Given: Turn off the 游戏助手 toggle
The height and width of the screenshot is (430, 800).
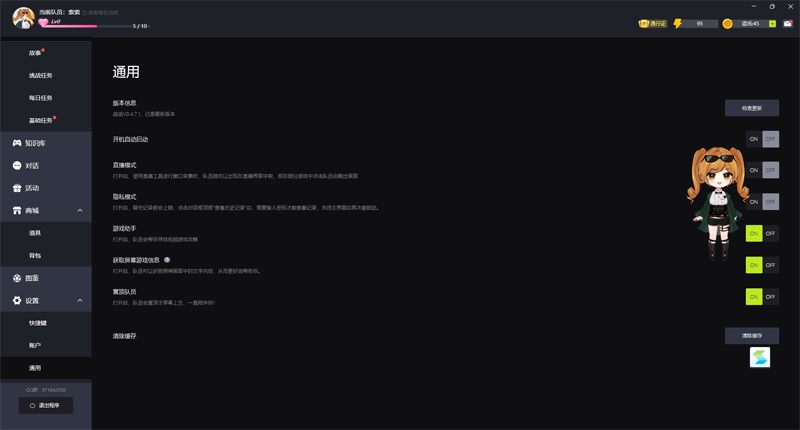Looking at the screenshot, I should 770,233.
